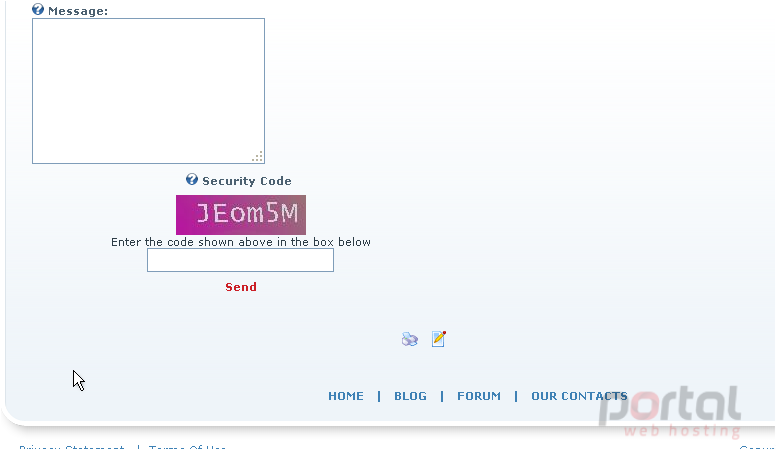
Task: Open the OUR CONTACTS link
Action: tap(579, 396)
